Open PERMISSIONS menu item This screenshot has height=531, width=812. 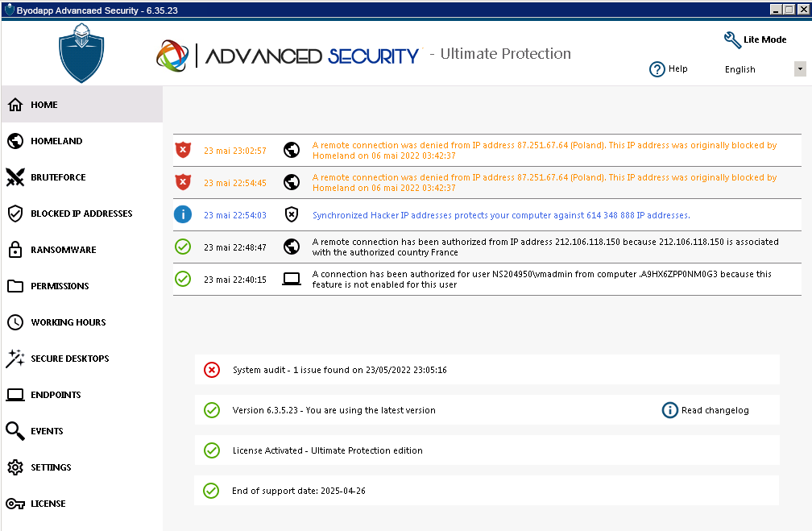pyautogui.click(x=82, y=286)
